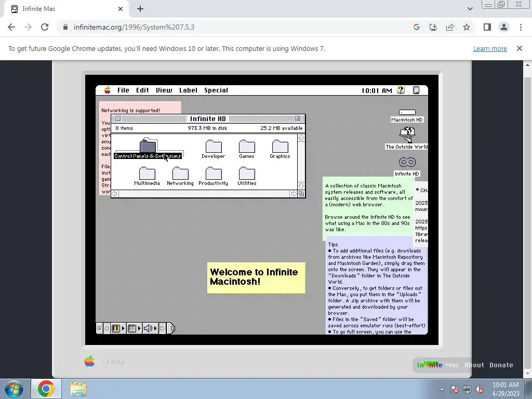The width and height of the screenshot is (532, 399).
Task: Click the Control Strip collapse tab
Action: click(171, 328)
